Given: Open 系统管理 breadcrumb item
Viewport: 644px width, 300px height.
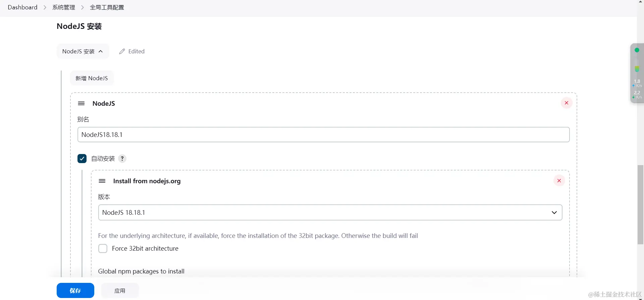Looking at the screenshot, I should click(x=64, y=7).
